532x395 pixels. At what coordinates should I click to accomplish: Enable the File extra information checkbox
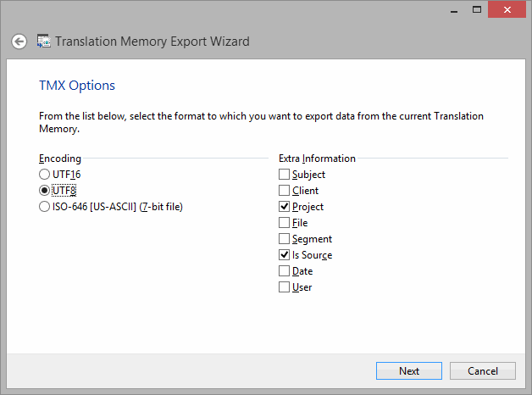(284, 223)
